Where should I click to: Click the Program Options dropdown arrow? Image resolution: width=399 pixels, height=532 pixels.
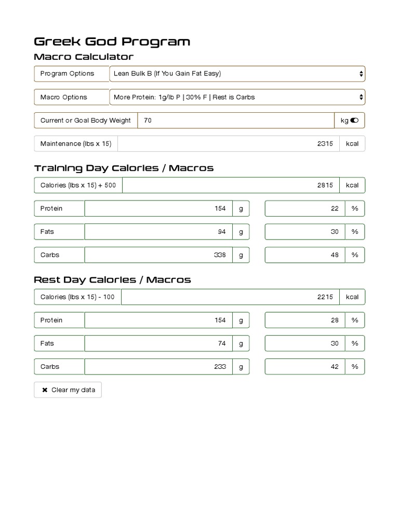click(x=361, y=74)
